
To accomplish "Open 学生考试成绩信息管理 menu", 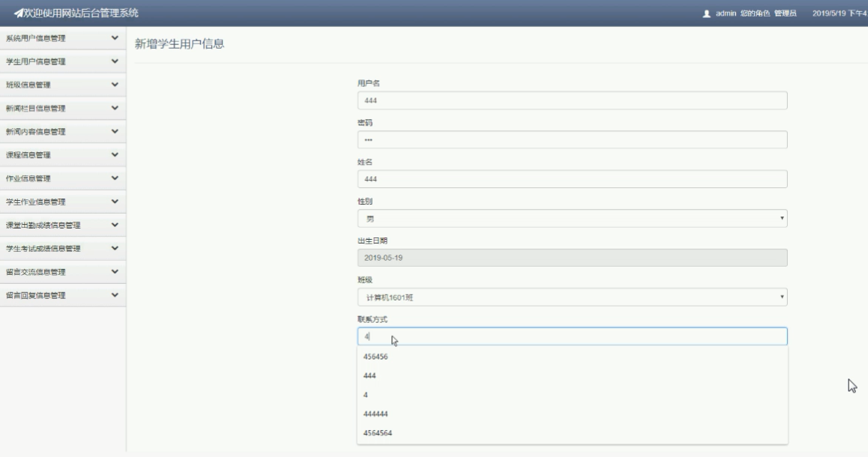I will [62, 249].
